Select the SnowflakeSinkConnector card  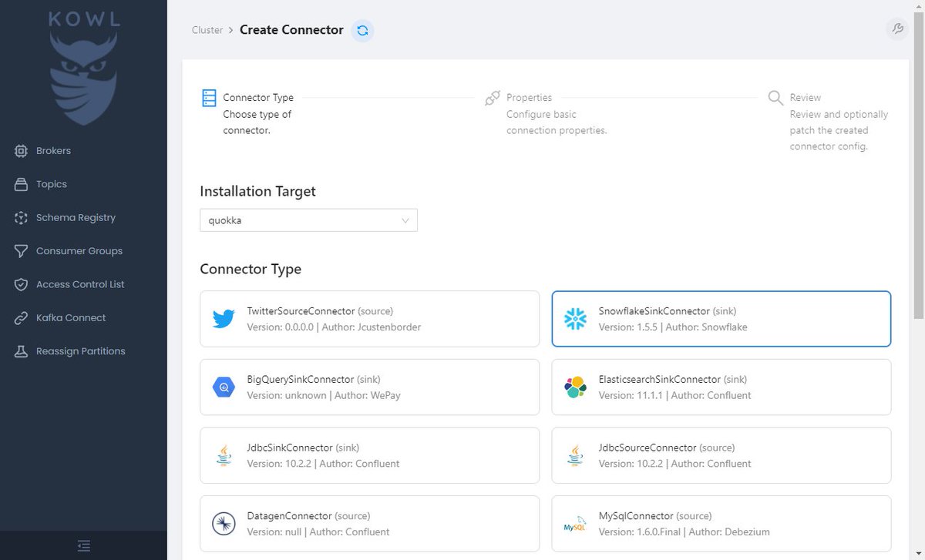point(721,319)
